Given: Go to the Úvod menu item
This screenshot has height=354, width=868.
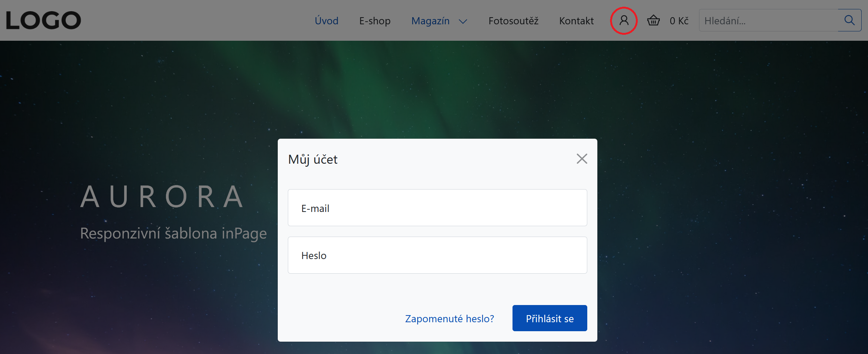Looking at the screenshot, I should [326, 21].
